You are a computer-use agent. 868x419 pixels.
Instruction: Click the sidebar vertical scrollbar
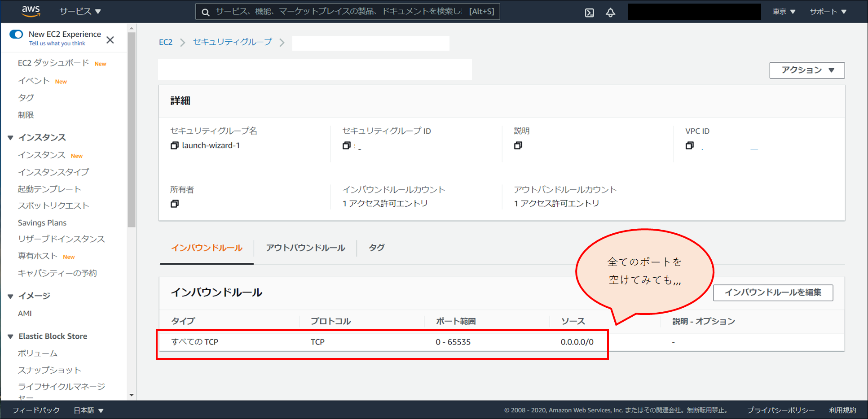point(132,130)
